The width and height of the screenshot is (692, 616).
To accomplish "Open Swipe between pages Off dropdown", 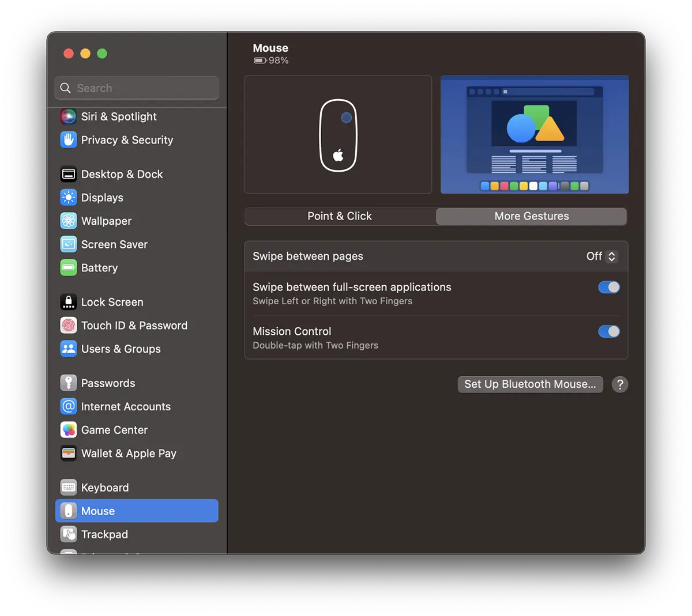I will pyautogui.click(x=601, y=256).
